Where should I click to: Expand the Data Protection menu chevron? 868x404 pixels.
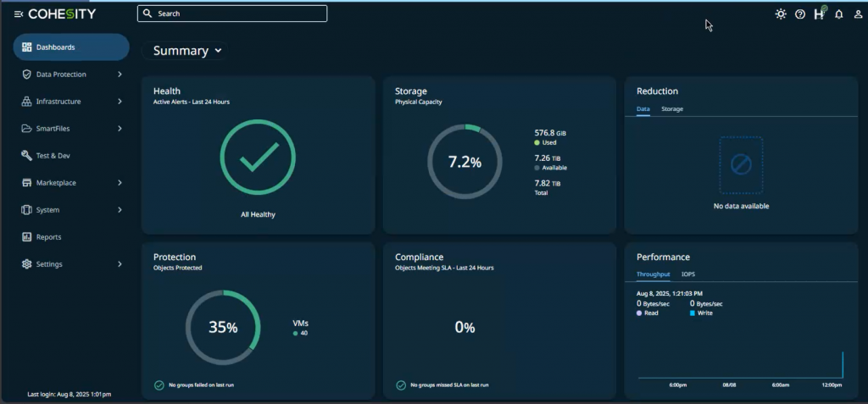(120, 75)
